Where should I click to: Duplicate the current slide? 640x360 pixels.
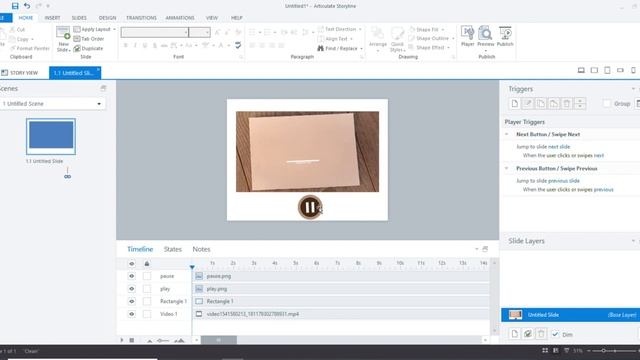(x=89, y=48)
